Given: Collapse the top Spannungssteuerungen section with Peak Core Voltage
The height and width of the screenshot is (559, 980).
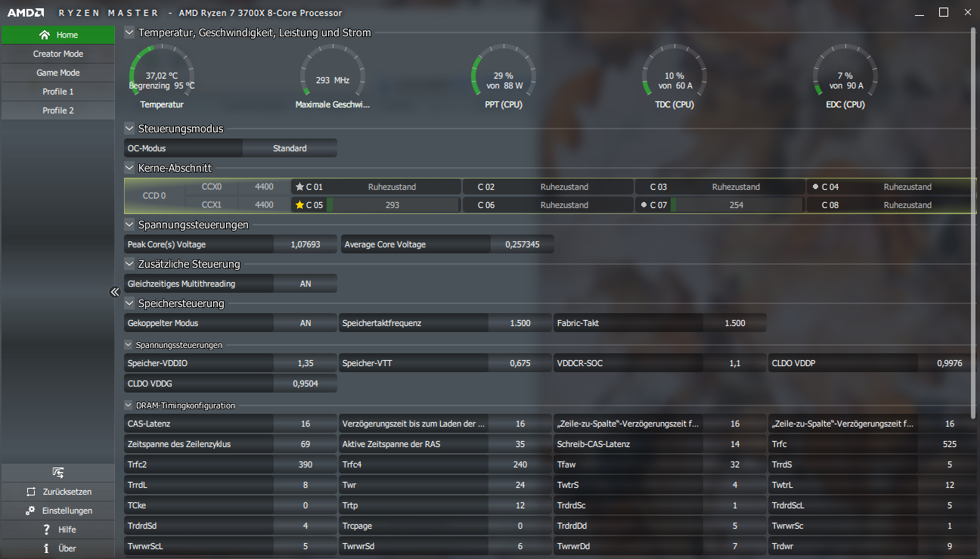Looking at the screenshot, I should pyautogui.click(x=129, y=225).
